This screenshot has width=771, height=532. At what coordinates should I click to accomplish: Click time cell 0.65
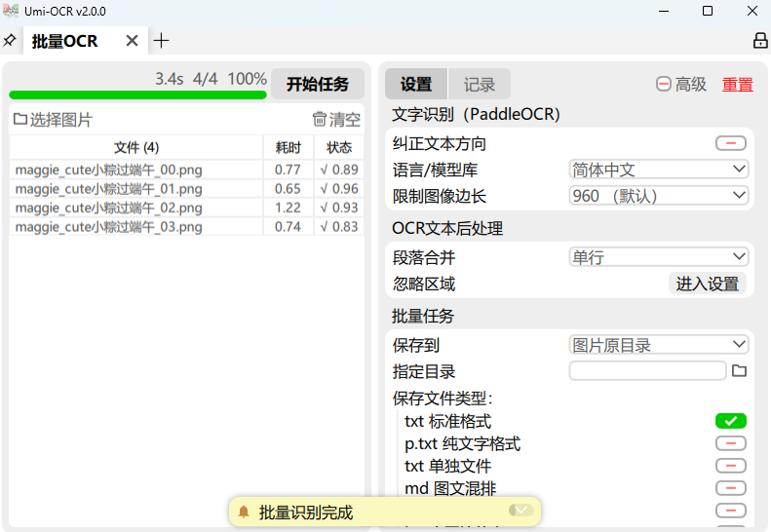pos(289,189)
